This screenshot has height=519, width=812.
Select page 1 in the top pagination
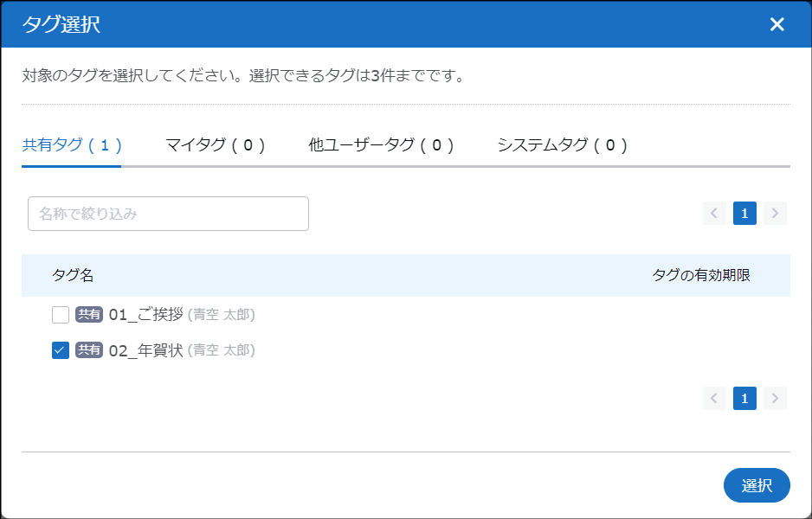click(x=744, y=214)
